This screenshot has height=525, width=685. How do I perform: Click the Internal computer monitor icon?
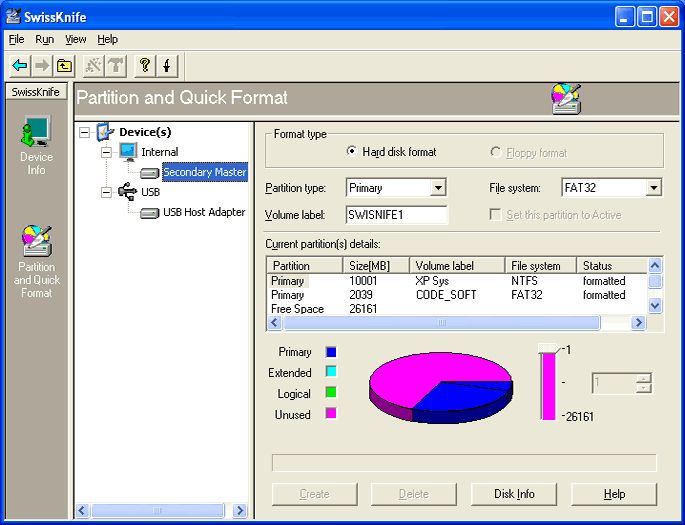128,152
